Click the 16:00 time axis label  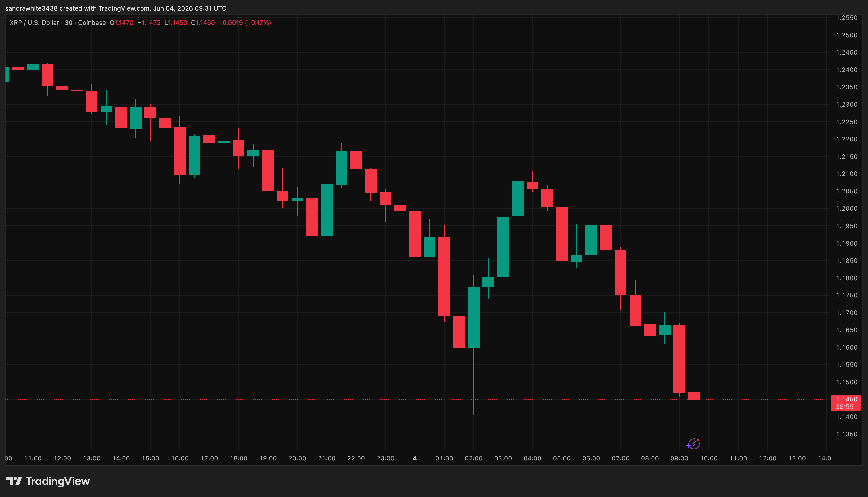coord(180,458)
